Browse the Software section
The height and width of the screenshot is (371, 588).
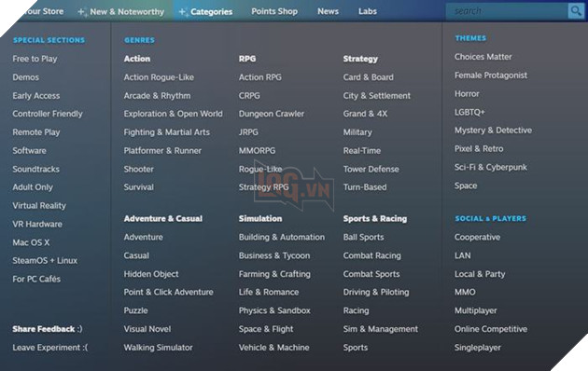coord(29,150)
